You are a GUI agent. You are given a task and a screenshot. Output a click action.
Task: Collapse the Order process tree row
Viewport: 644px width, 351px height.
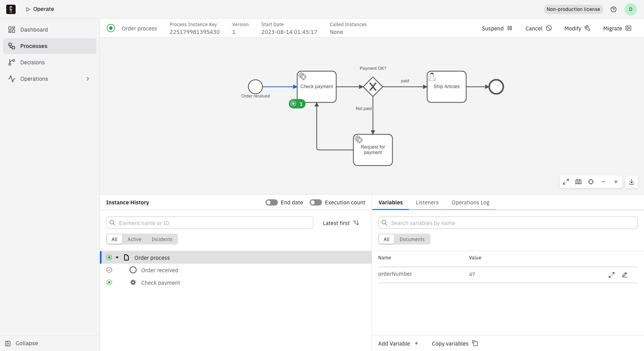(117, 257)
